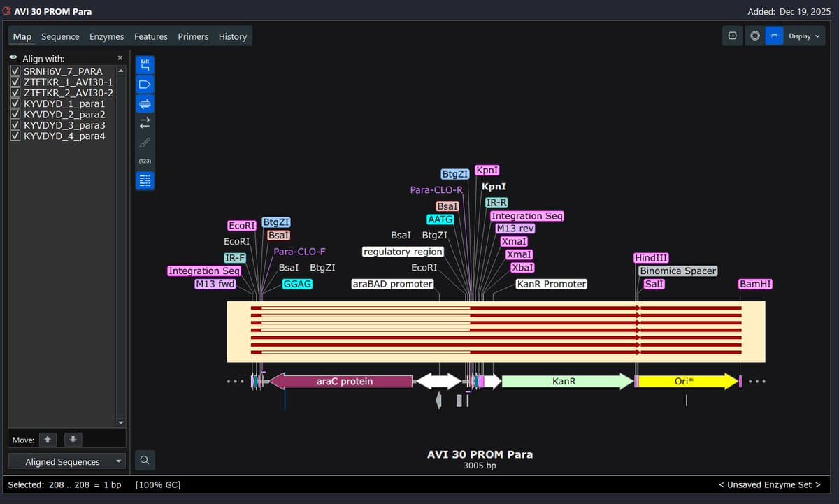Open the magnifier search icon

[x=145, y=460]
